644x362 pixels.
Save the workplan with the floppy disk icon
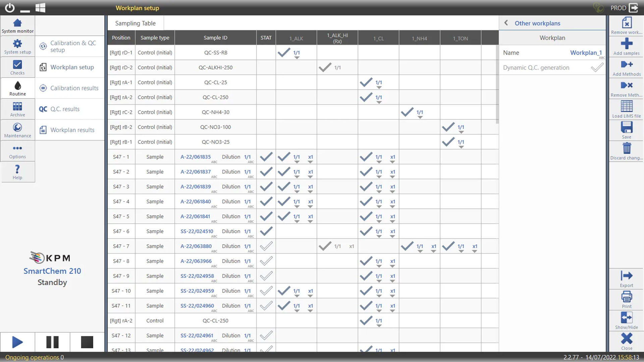pyautogui.click(x=626, y=127)
